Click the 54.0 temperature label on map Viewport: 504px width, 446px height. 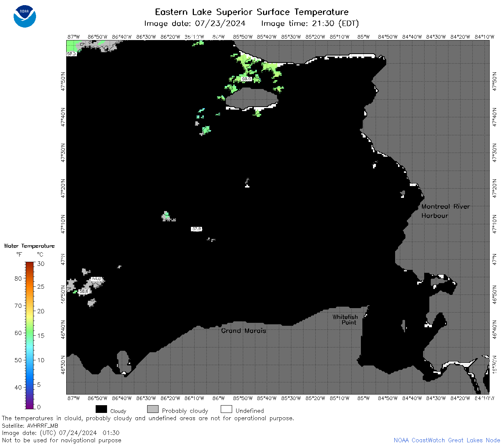coord(96,279)
